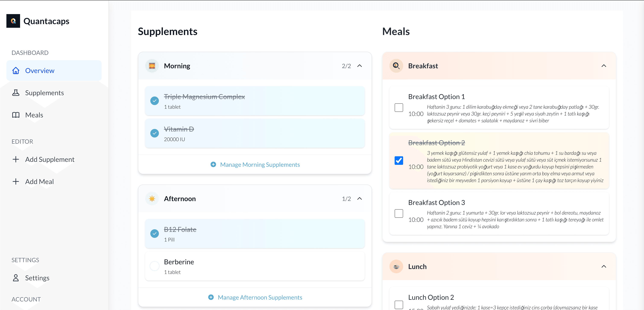The width and height of the screenshot is (644, 310).
Task: Select the home icon next to Overview
Action: (16, 70)
